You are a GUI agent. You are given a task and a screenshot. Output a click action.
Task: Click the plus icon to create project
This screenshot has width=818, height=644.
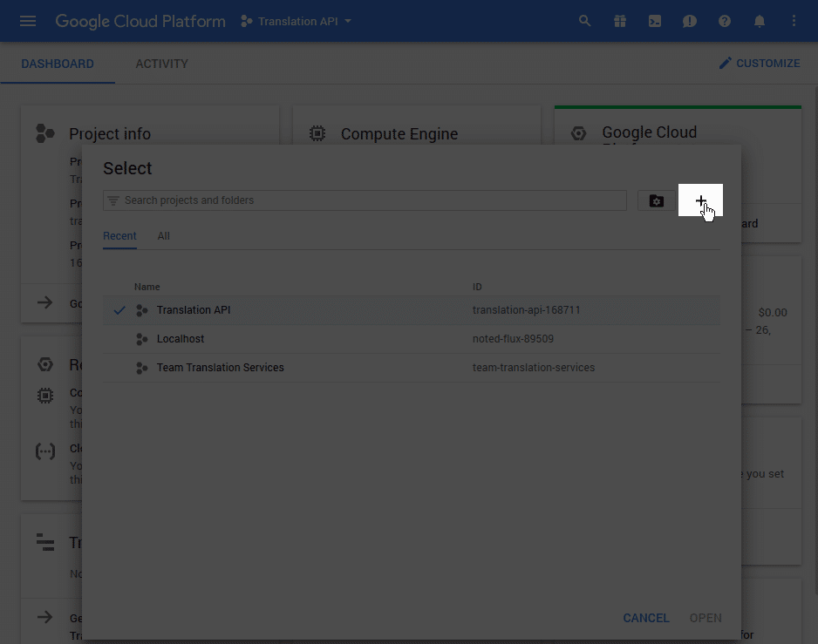tap(700, 200)
